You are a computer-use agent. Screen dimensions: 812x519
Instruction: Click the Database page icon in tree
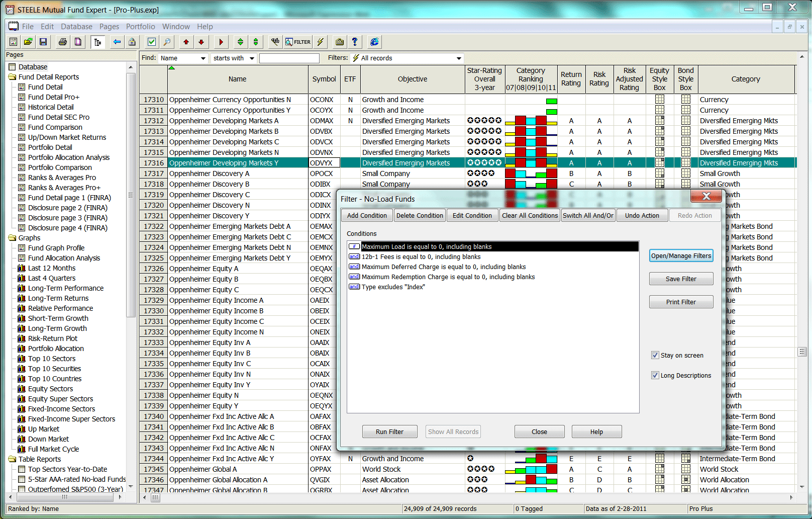coord(13,67)
